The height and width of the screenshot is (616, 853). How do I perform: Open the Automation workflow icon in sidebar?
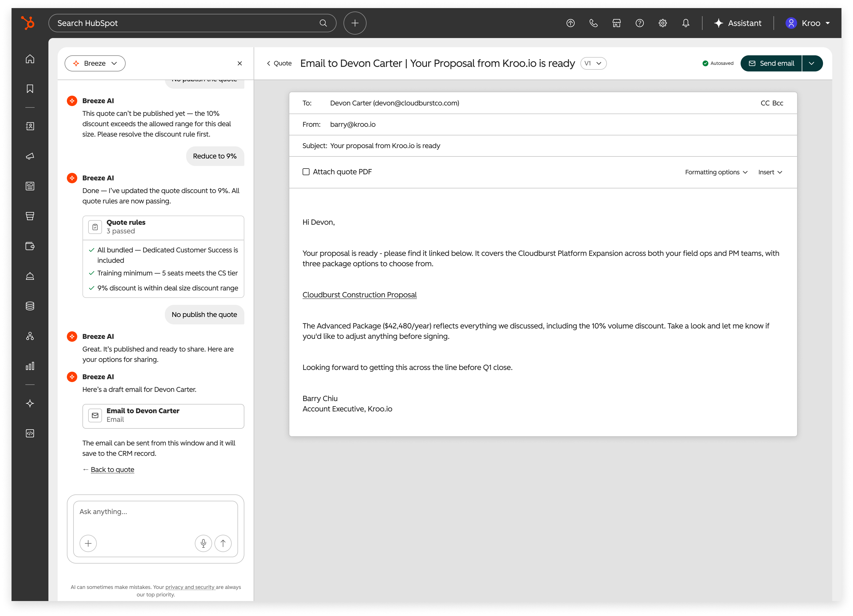30,336
